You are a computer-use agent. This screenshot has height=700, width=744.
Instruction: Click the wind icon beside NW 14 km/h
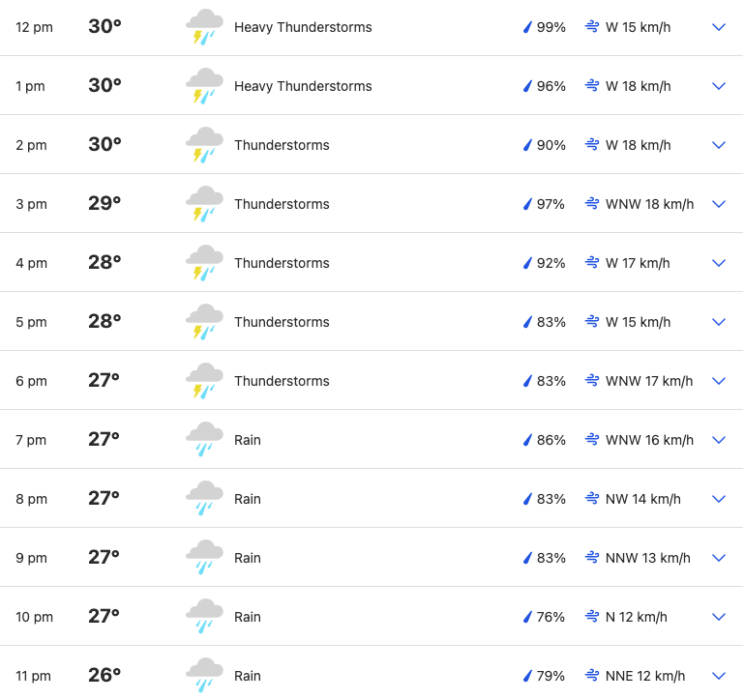tap(592, 499)
